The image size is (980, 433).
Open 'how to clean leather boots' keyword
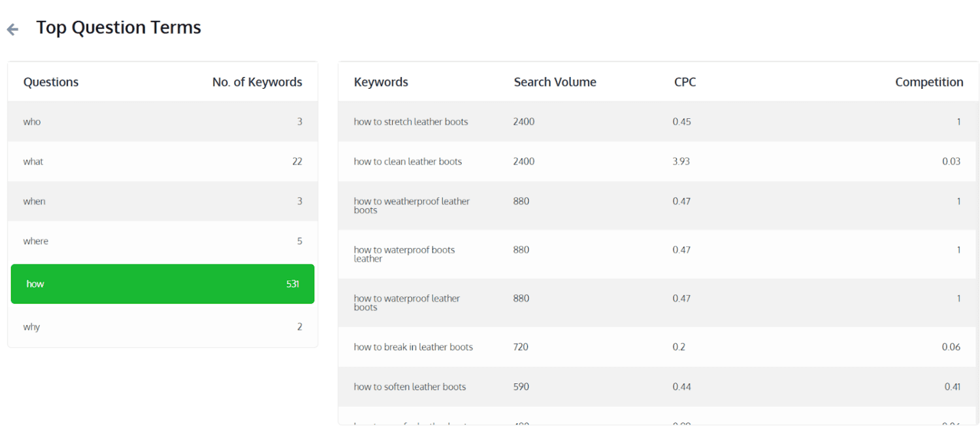coord(408,161)
